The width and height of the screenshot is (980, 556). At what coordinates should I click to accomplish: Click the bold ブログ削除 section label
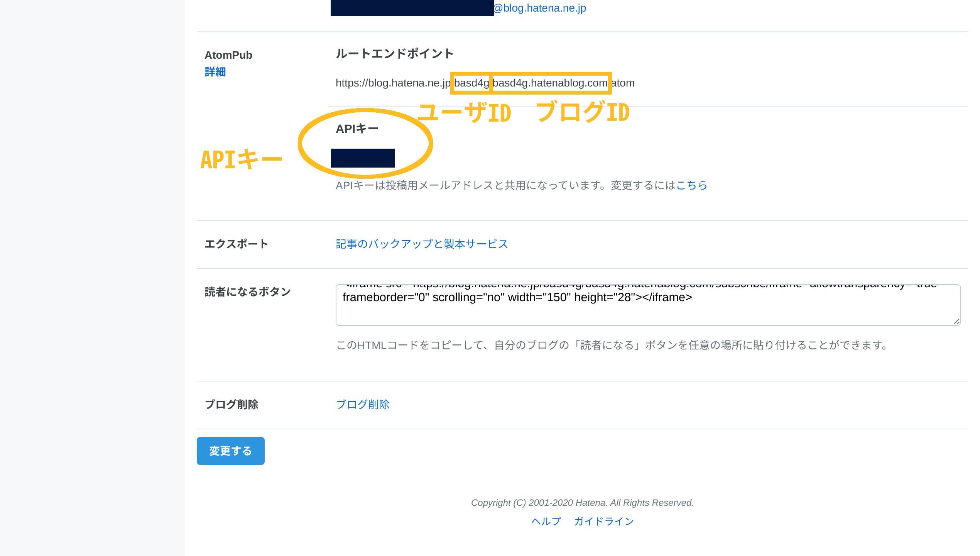point(231,405)
